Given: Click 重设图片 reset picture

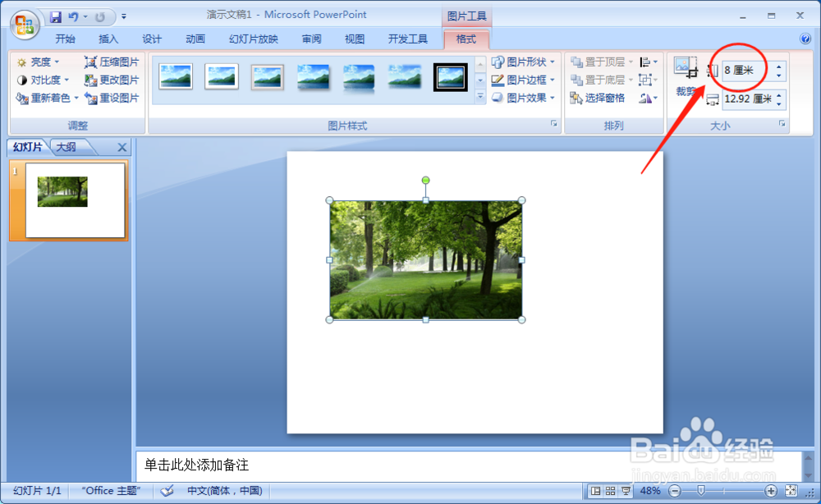Looking at the screenshot, I should pyautogui.click(x=112, y=98).
